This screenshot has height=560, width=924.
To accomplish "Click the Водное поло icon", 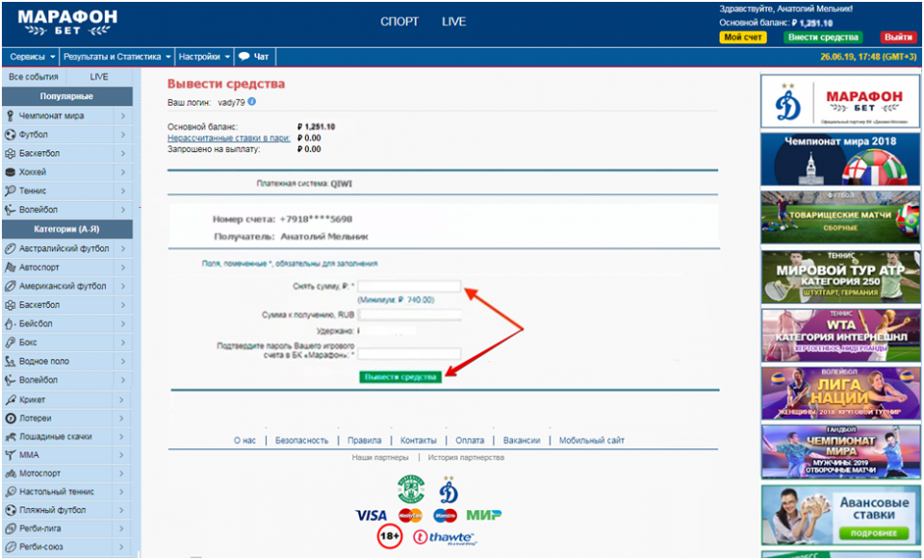I will 10,361.
